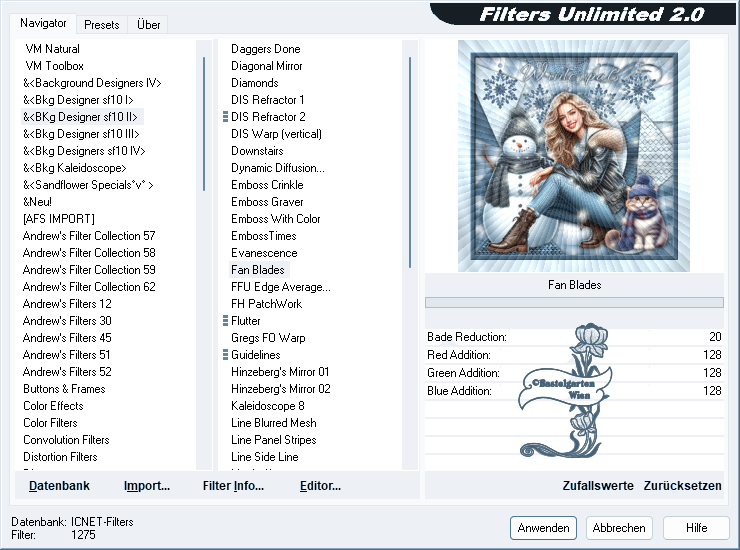Choose the Diagonal Mirror filter
The height and width of the screenshot is (550, 740).
point(267,66)
